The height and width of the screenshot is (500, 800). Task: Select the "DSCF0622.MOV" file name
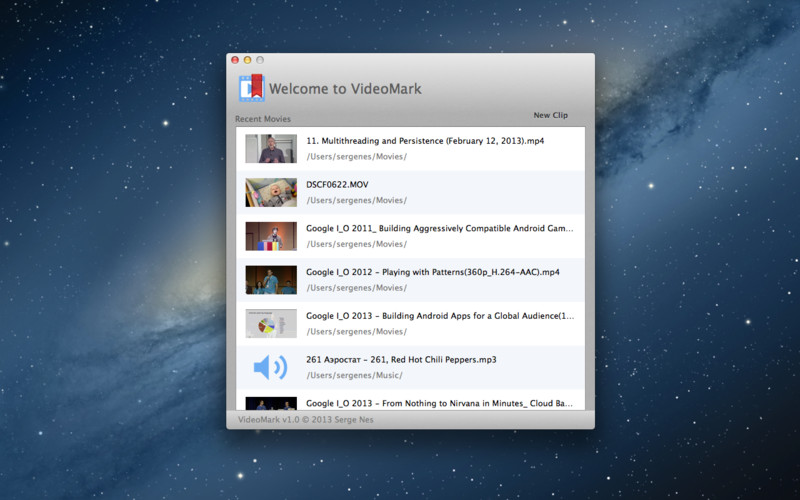pos(337,185)
